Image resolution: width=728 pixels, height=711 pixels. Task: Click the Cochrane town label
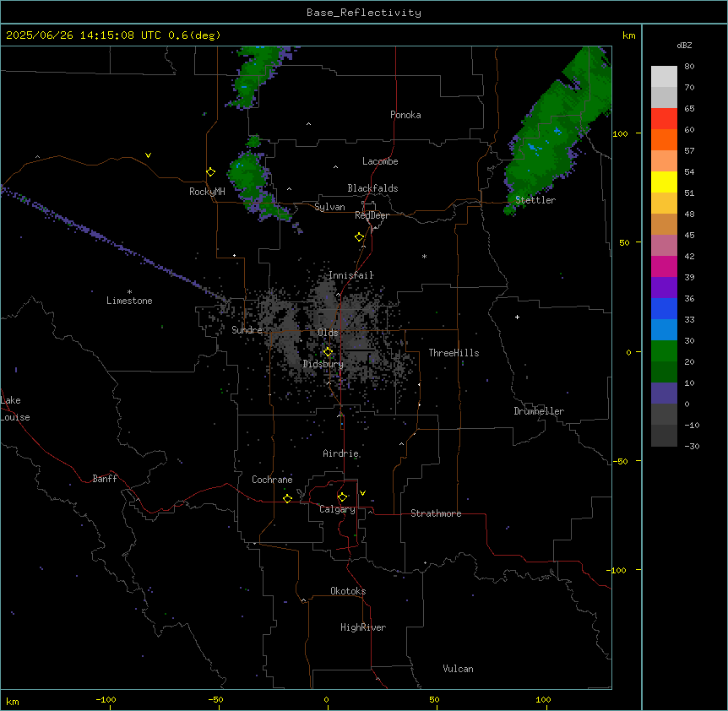click(272, 480)
